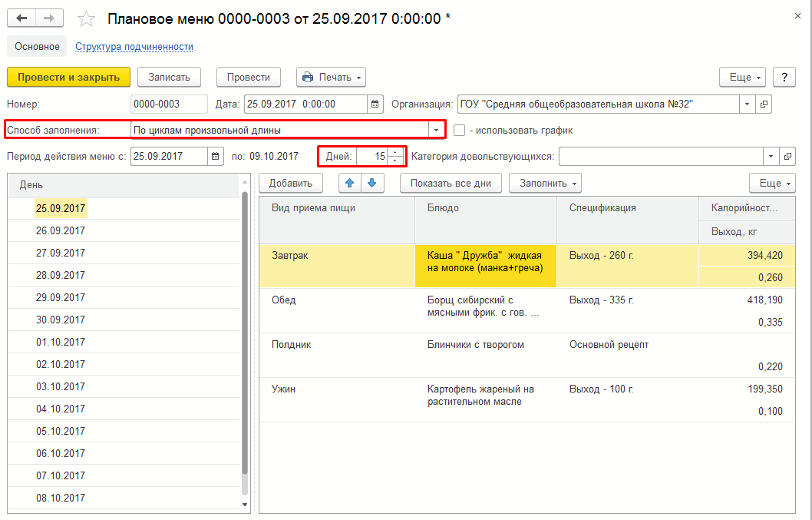Click the Обед meal row cell
The height and width of the screenshot is (520, 812).
337,310
